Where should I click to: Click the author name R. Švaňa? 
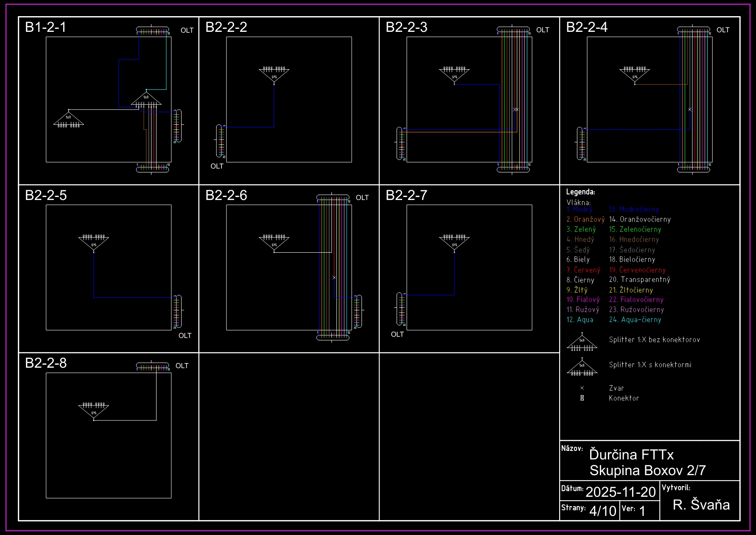point(701,504)
